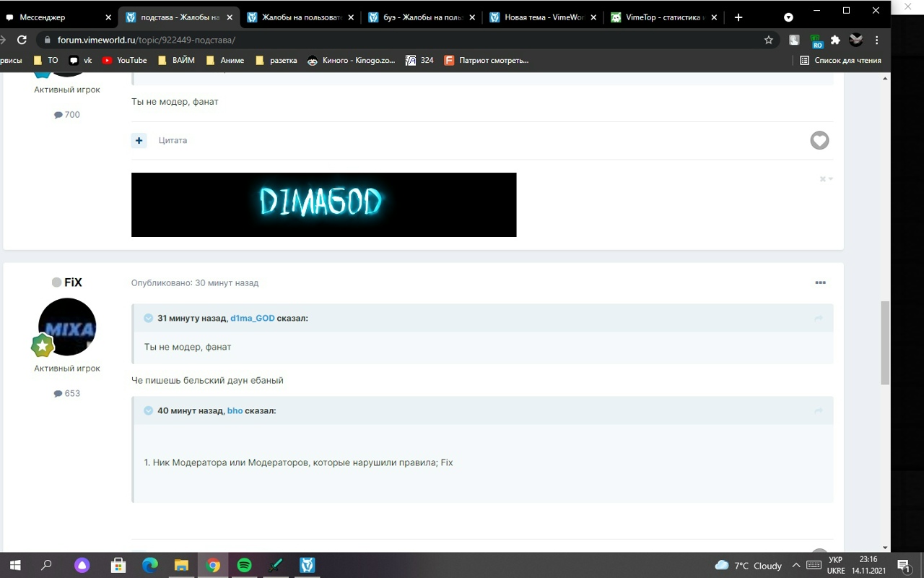Click the heart like icon on post
This screenshot has height=578, width=924.
(x=819, y=140)
